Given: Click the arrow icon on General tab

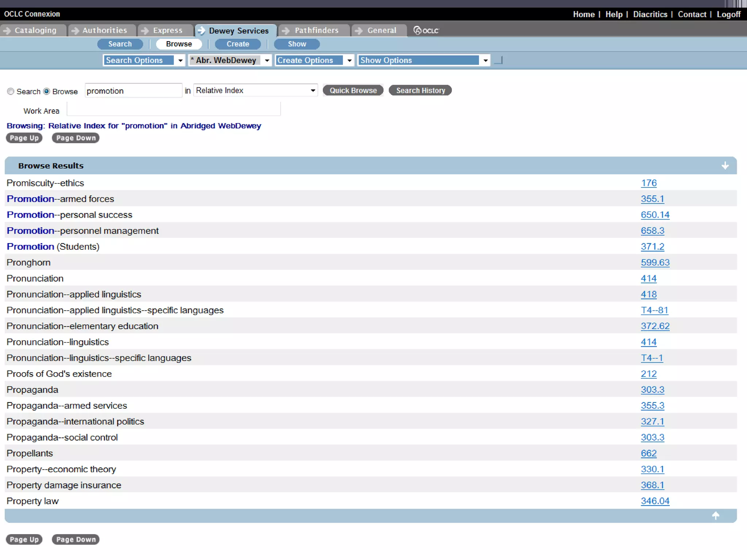Looking at the screenshot, I should (x=359, y=31).
